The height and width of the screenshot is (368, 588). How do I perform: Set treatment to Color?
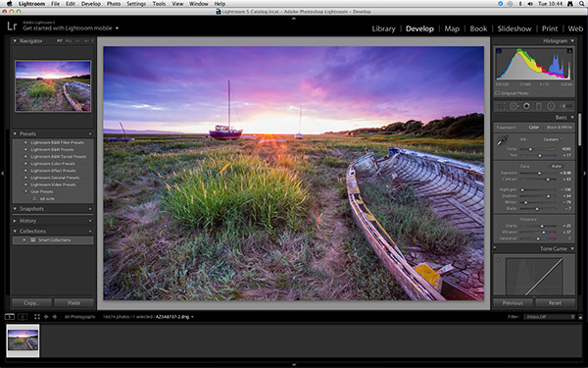534,128
